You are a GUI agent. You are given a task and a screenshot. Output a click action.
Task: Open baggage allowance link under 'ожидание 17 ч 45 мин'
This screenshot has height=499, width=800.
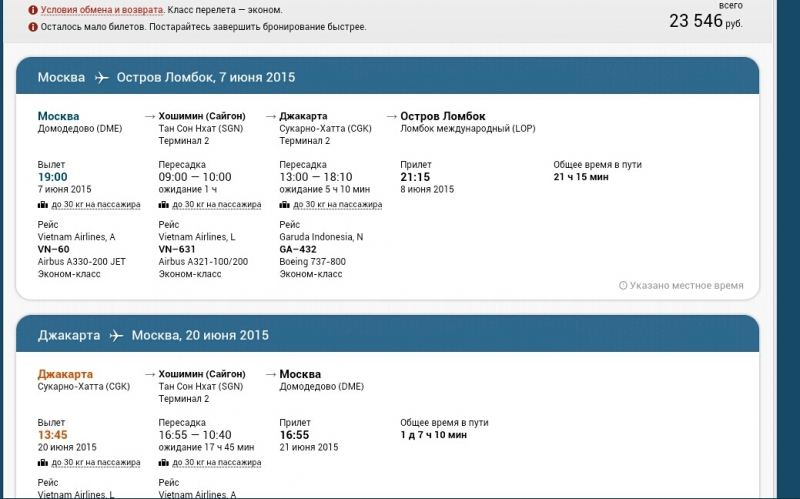tap(216, 463)
